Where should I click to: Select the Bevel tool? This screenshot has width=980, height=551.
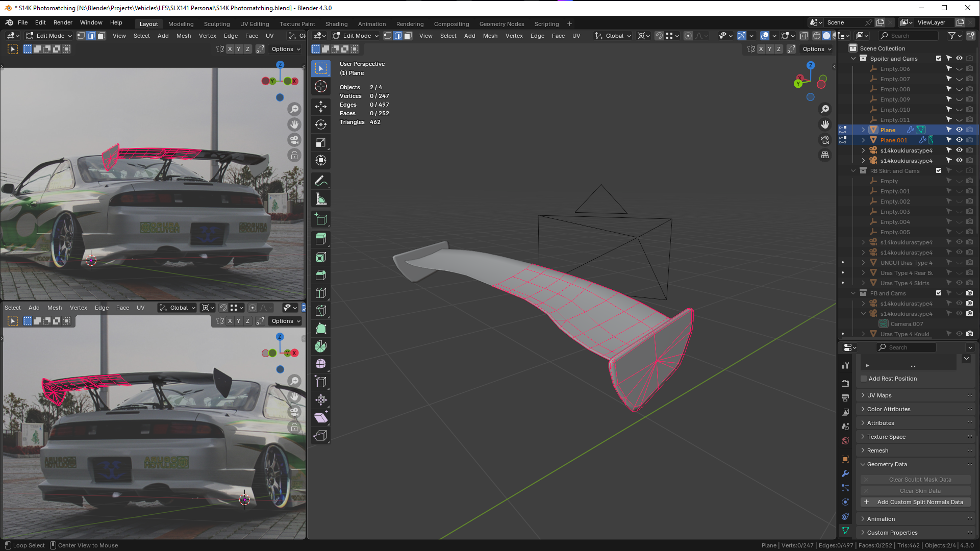tap(321, 275)
